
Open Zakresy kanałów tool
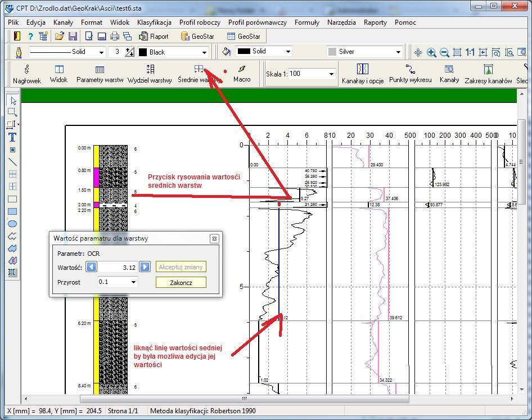coord(488,74)
